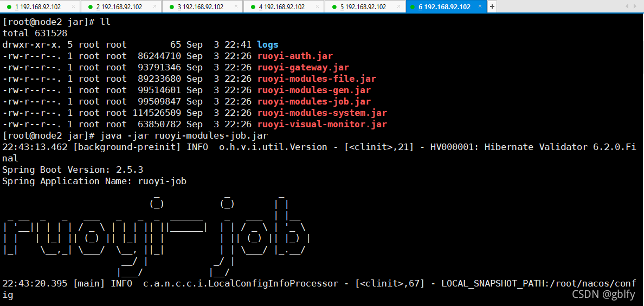Close active session tab 6 with its x
Image resolution: width=644 pixels, height=306 pixels.
(480, 7)
